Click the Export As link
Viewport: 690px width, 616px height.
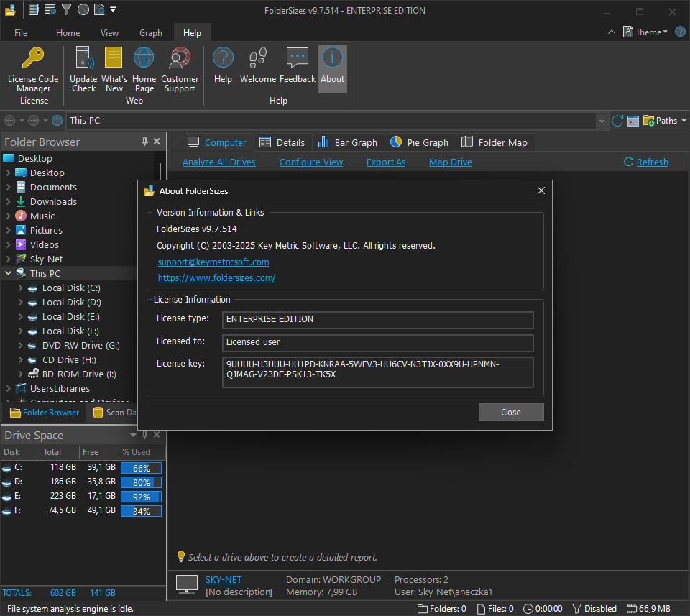coord(386,162)
